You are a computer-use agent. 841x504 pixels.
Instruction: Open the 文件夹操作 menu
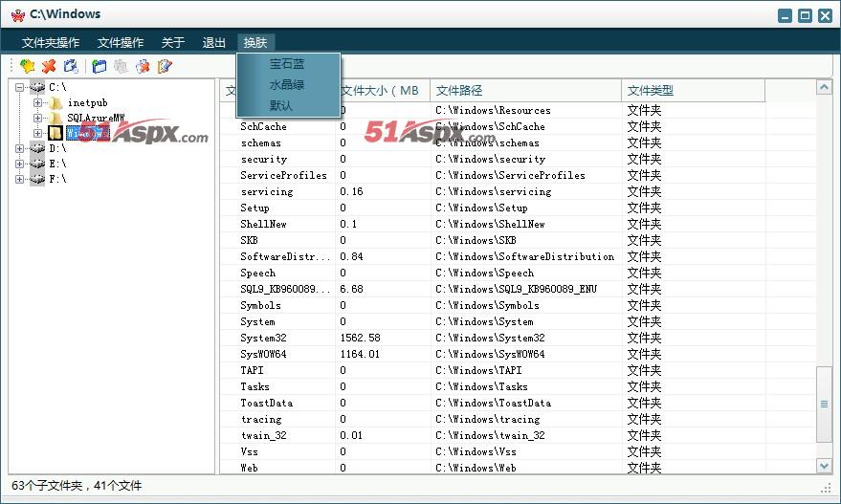click(51, 42)
